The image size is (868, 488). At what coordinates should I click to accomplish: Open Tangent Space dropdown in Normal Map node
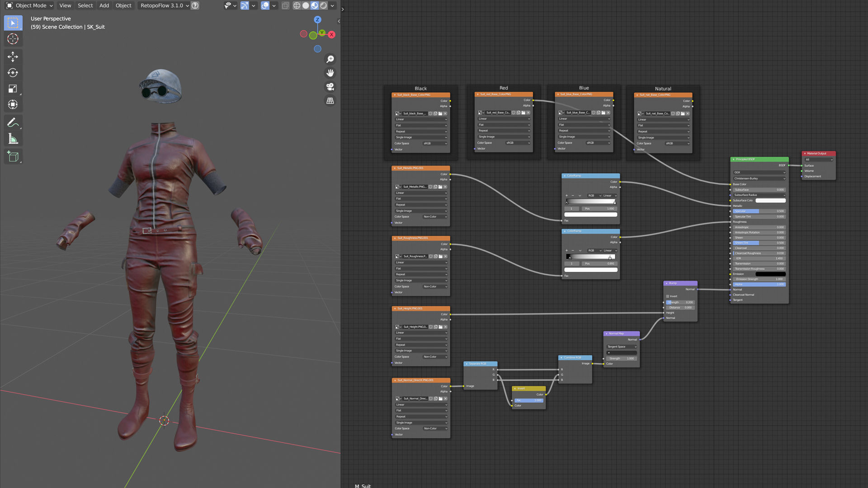click(622, 347)
